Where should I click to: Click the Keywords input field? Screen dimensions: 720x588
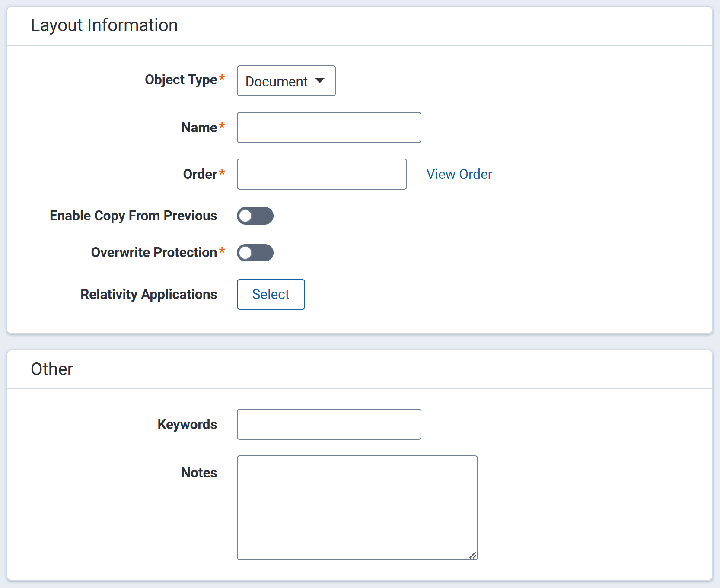pyautogui.click(x=329, y=424)
